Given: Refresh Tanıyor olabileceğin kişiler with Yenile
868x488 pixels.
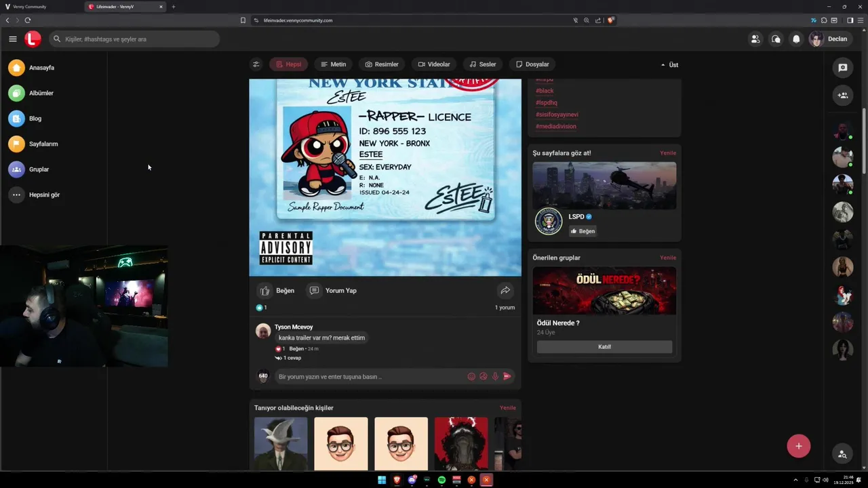Looking at the screenshot, I should (508, 408).
